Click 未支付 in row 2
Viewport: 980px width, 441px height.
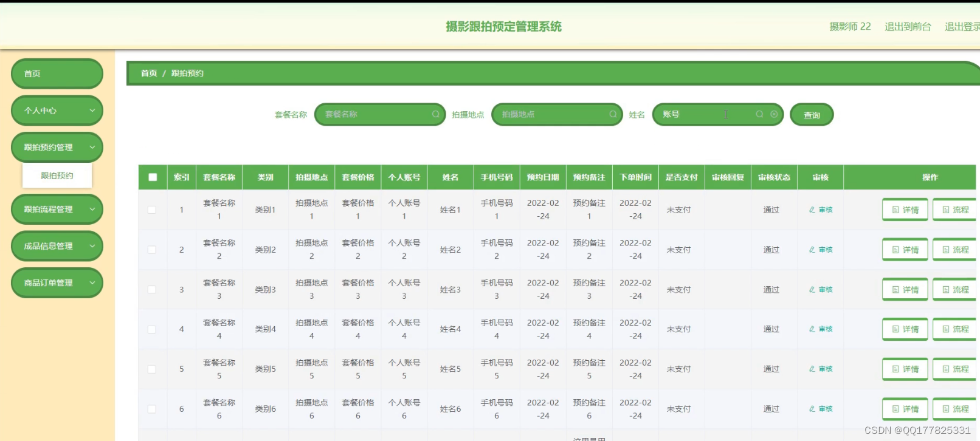coord(679,250)
